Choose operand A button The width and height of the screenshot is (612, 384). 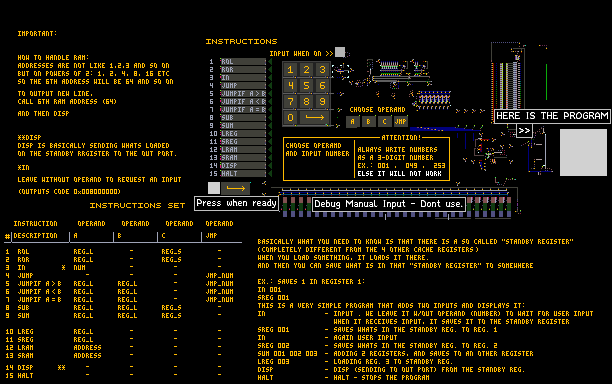click(352, 122)
